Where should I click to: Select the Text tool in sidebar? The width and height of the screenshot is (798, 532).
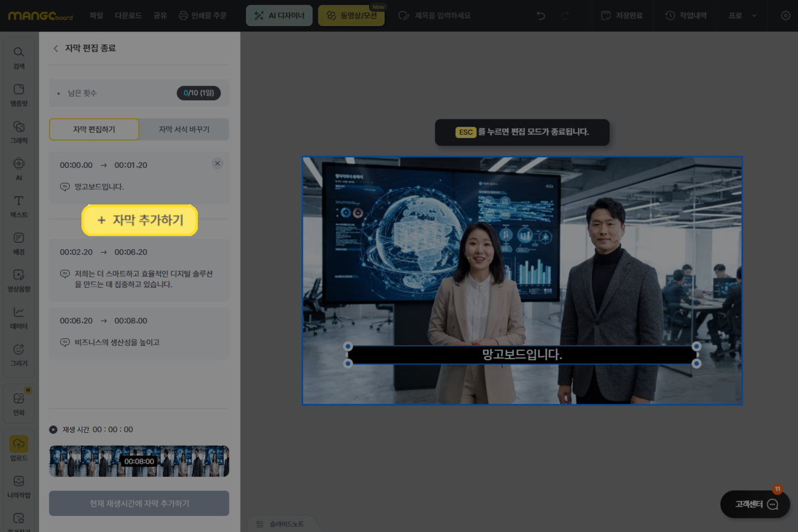(x=19, y=206)
